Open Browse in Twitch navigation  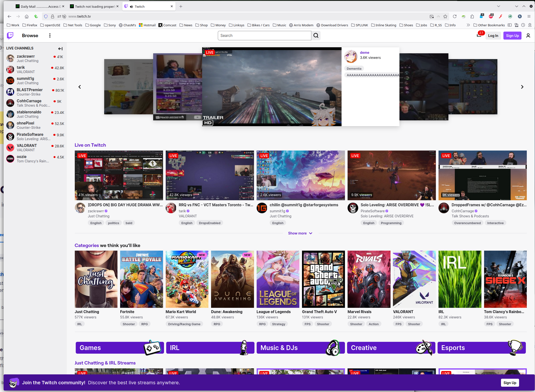[30, 36]
